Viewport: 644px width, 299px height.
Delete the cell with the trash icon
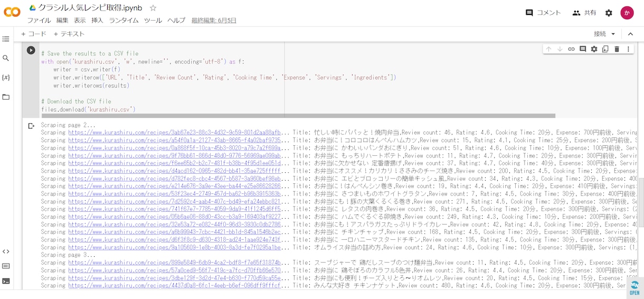tap(617, 49)
